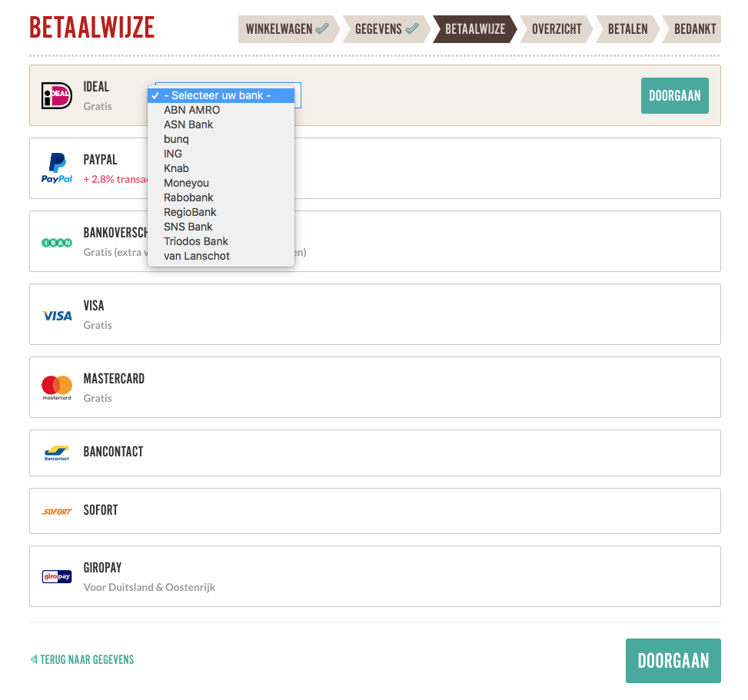Select Giropay for Germany and Austria
The width and height of the screenshot is (748, 700).
pyautogui.click(x=375, y=576)
